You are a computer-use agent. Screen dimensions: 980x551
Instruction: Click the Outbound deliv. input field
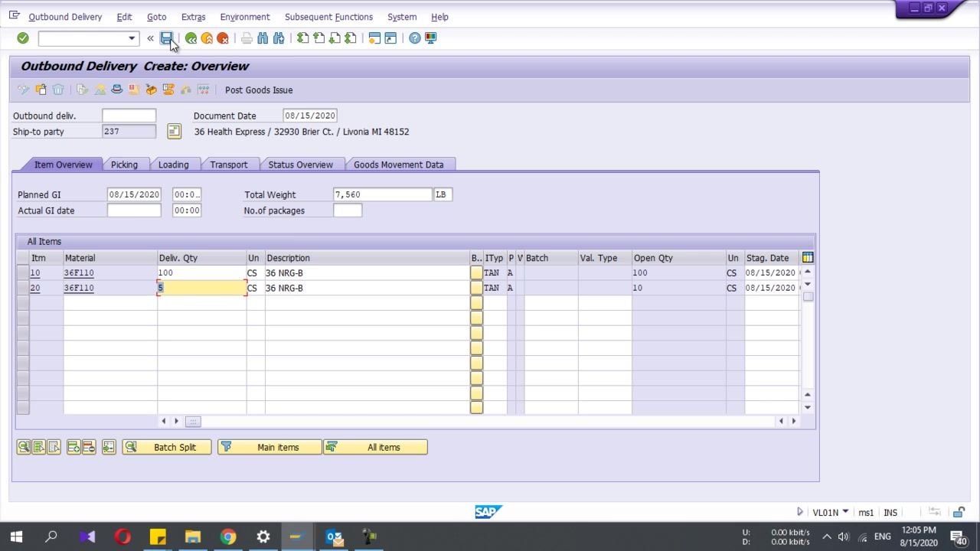tap(129, 116)
